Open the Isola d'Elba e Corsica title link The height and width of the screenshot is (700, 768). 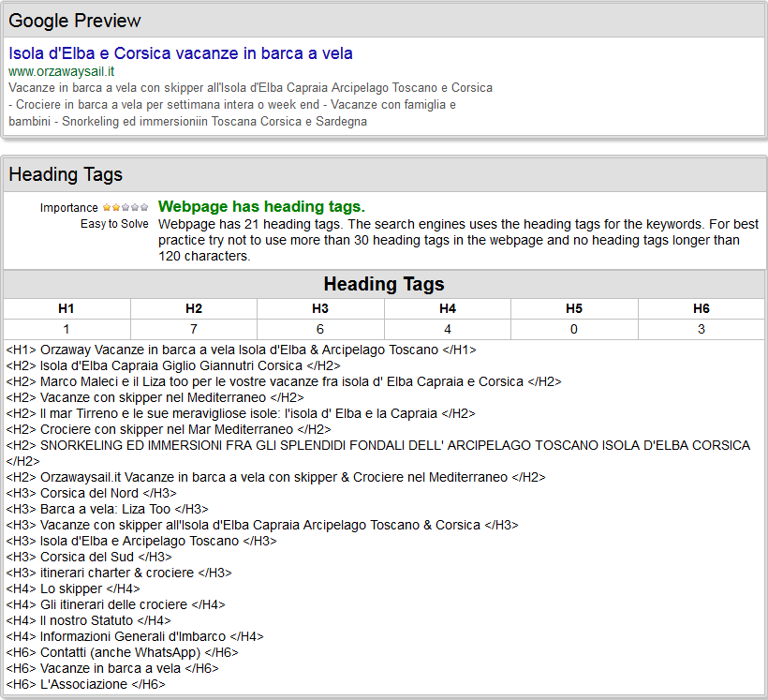tap(180, 52)
